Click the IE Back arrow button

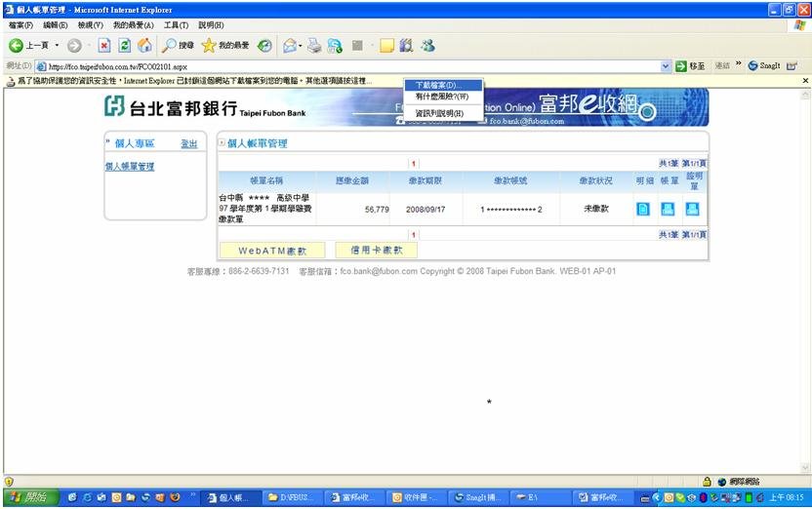coord(17,46)
